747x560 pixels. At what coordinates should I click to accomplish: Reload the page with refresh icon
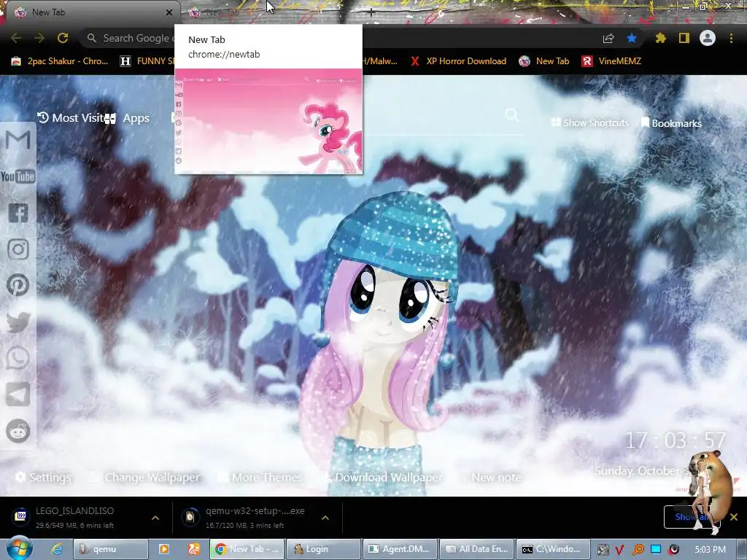tap(63, 38)
